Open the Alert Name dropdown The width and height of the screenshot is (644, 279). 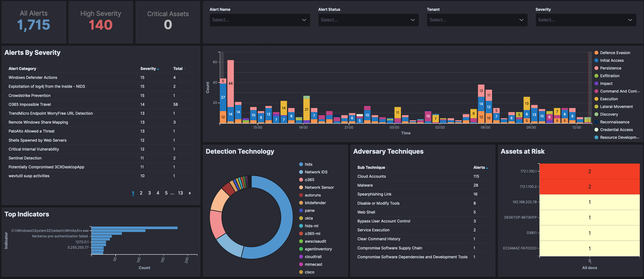click(x=260, y=20)
